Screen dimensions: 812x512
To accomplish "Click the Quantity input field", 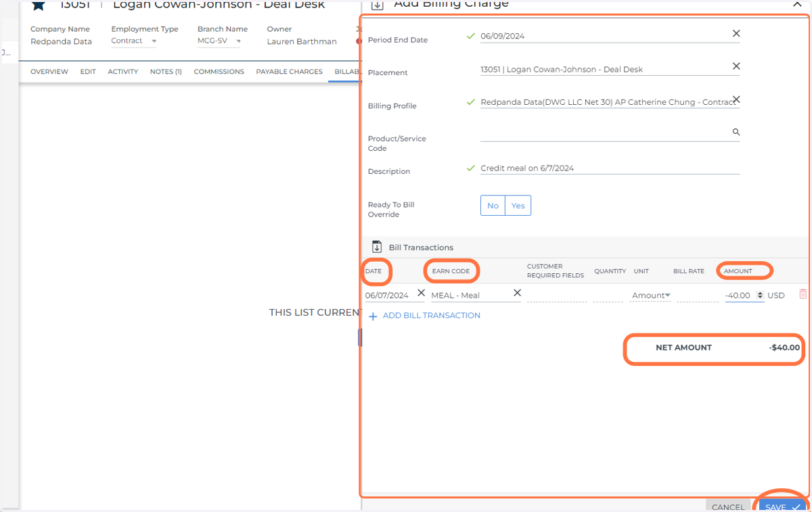I will [x=608, y=295].
